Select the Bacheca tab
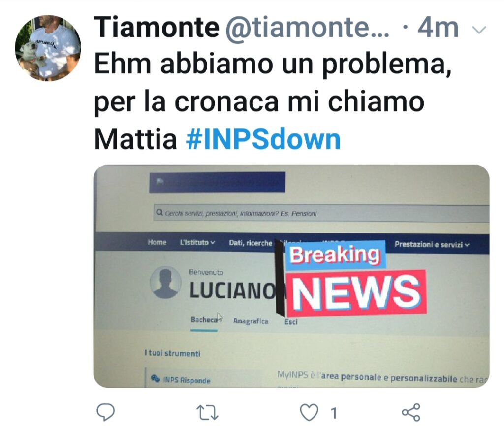The height and width of the screenshot is (433, 504). (204, 320)
